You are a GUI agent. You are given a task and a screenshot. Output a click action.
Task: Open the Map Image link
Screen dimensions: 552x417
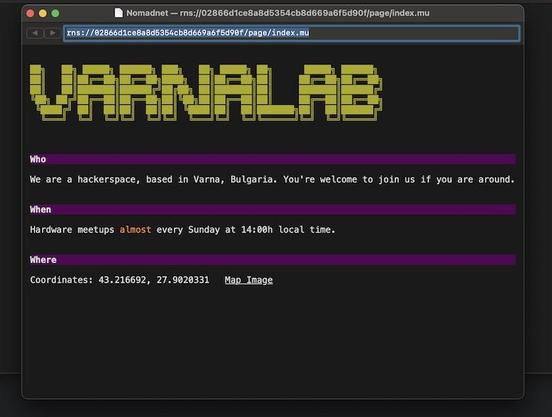(x=249, y=280)
